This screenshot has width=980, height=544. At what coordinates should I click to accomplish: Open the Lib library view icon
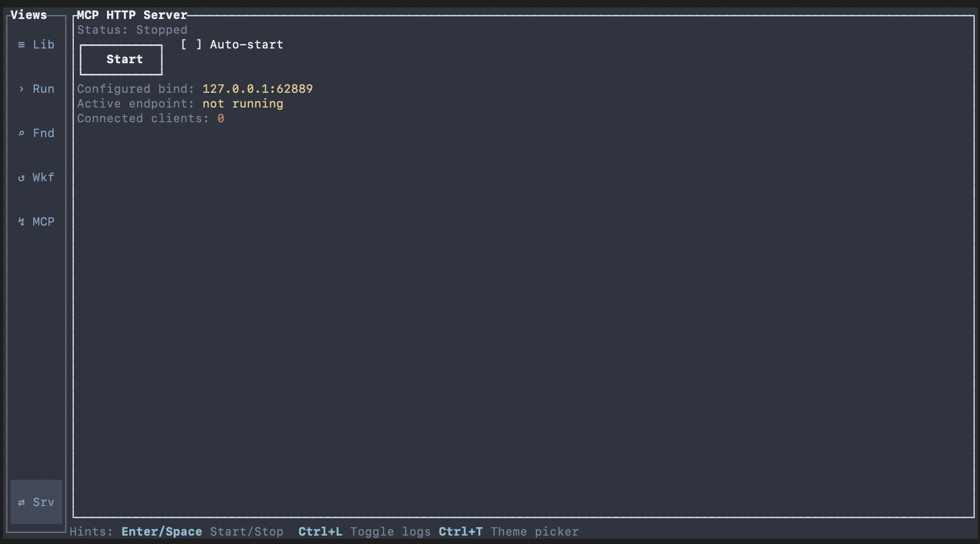pos(22,45)
